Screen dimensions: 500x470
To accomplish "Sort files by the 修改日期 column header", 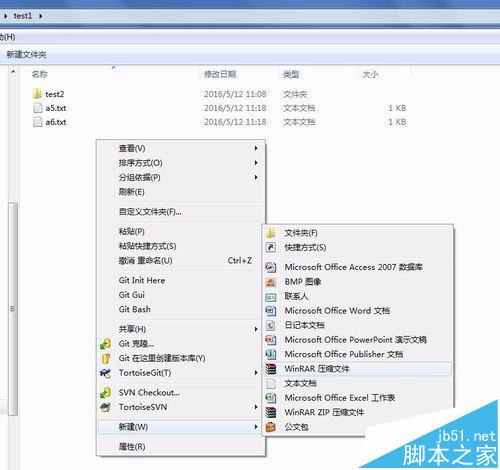I will (x=220, y=74).
